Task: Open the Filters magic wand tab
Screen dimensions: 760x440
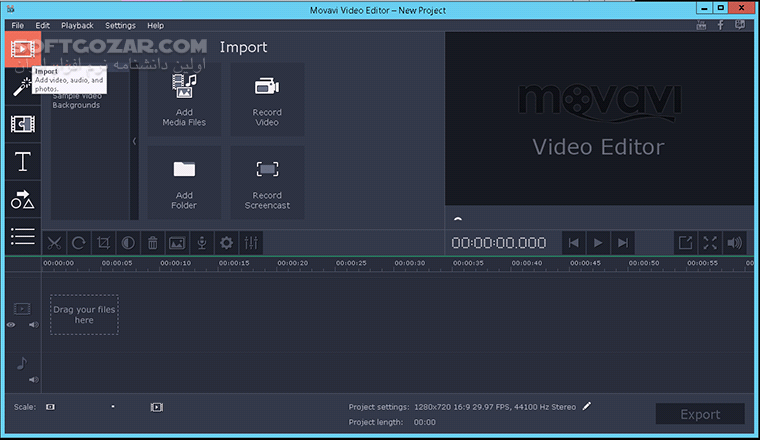Action: pos(23,87)
